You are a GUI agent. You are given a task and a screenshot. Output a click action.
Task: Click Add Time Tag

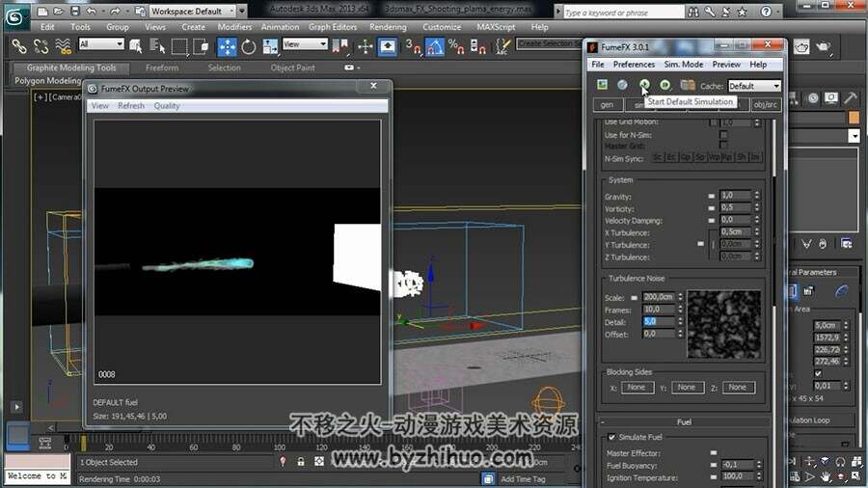[523, 479]
